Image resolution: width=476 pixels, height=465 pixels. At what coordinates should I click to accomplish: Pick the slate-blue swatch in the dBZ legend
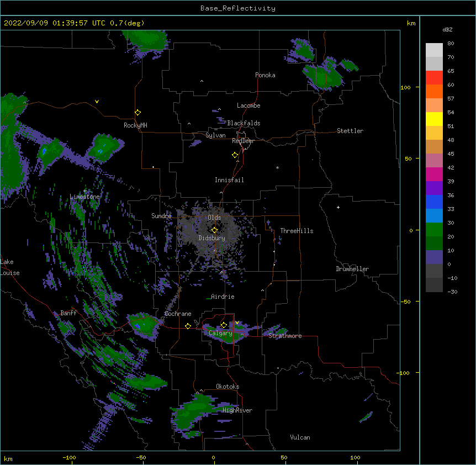tap(434, 257)
